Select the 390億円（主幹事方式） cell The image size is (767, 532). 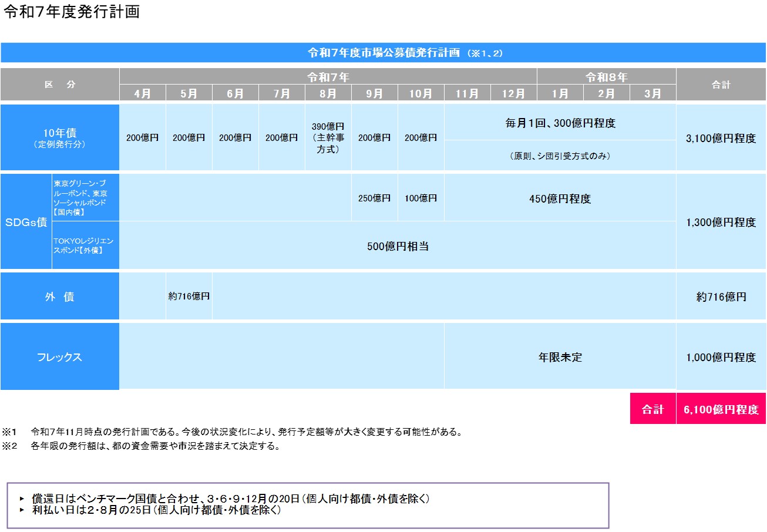tap(328, 136)
